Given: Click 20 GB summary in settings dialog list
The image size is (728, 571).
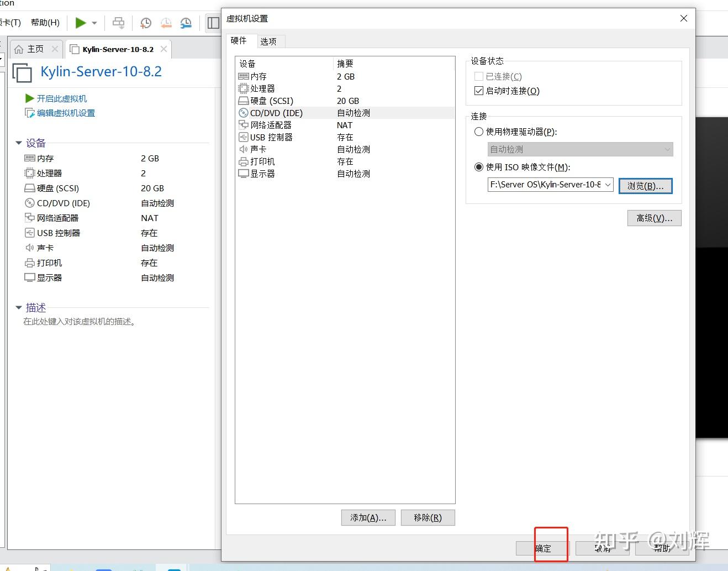Looking at the screenshot, I should point(348,101).
